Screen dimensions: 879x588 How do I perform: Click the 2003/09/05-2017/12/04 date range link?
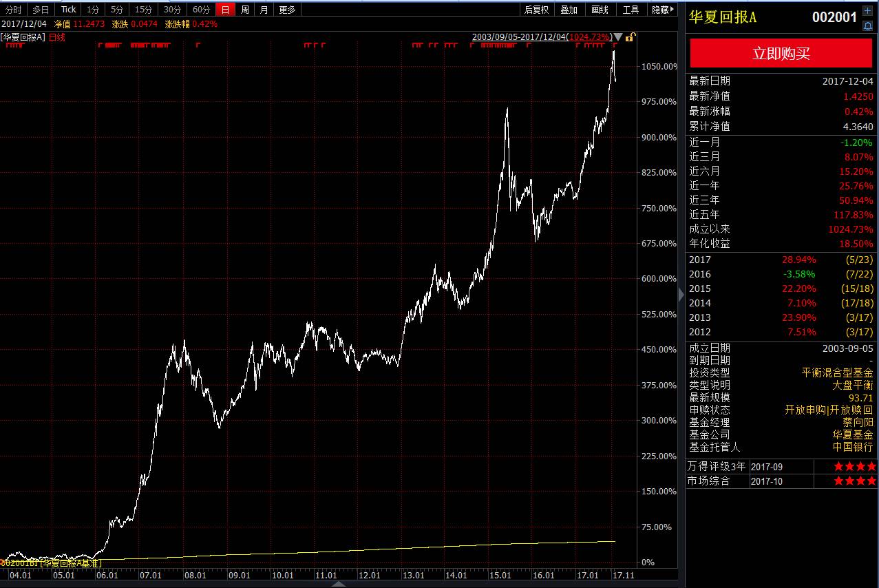[542, 37]
